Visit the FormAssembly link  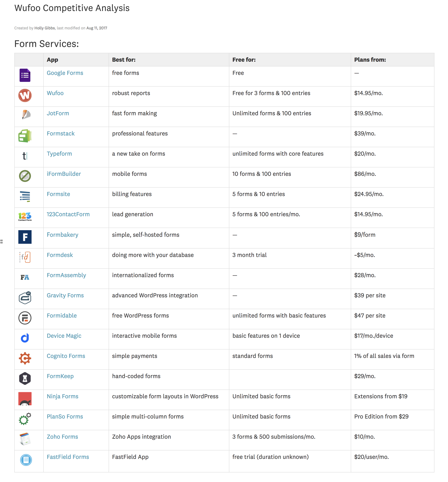(x=66, y=275)
